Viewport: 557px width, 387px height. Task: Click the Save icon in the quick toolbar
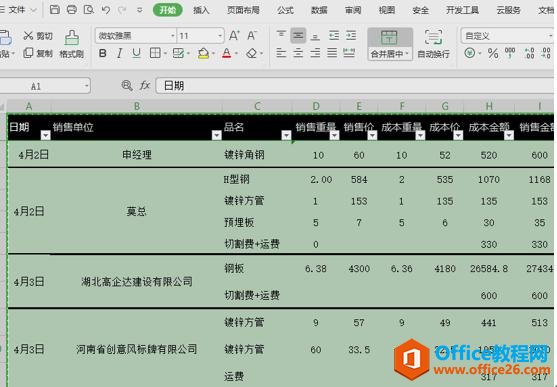point(55,10)
